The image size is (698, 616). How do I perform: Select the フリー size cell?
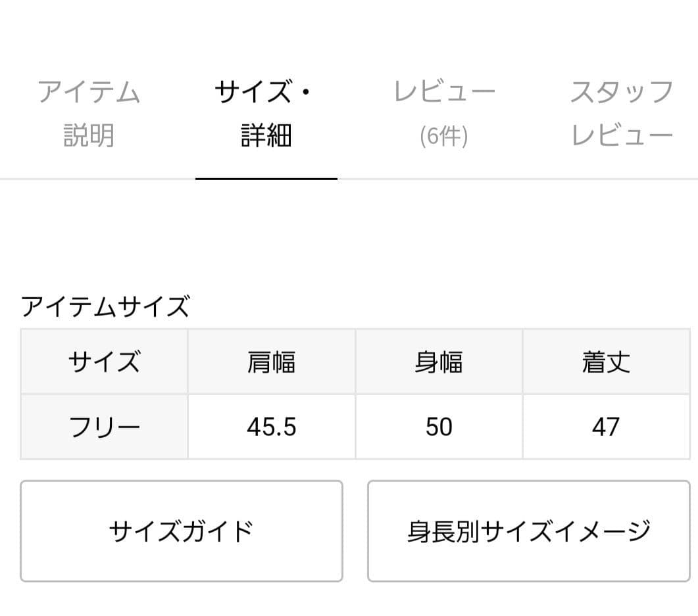tap(103, 426)
